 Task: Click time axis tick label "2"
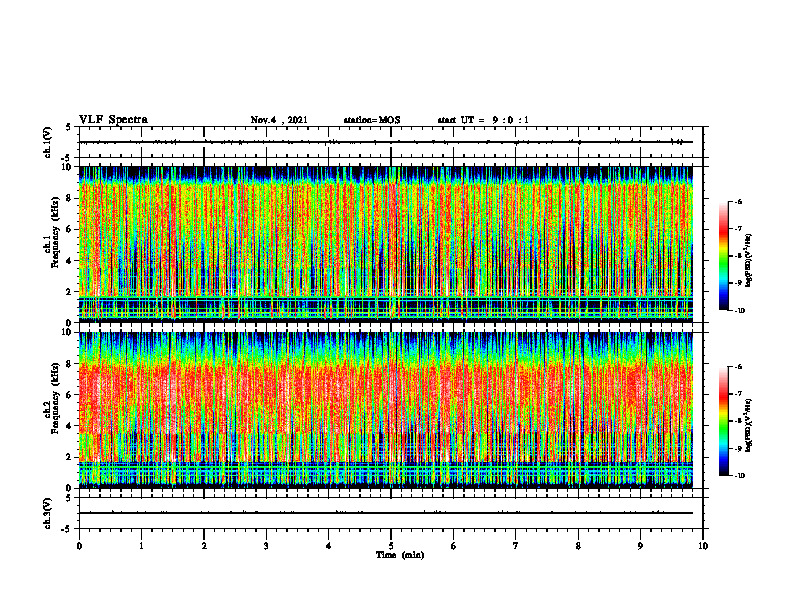[x=204, y=546]
